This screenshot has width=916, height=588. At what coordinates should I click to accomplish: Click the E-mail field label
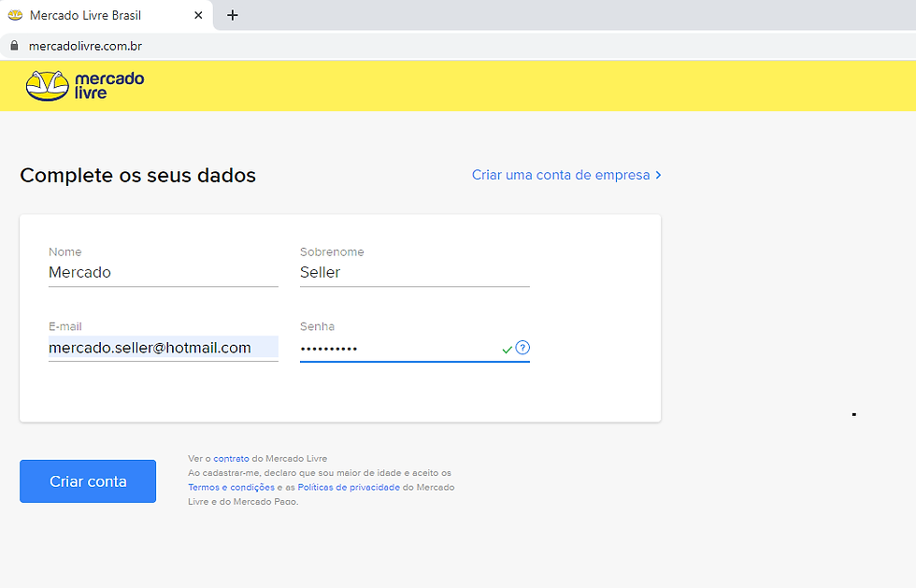64,327
